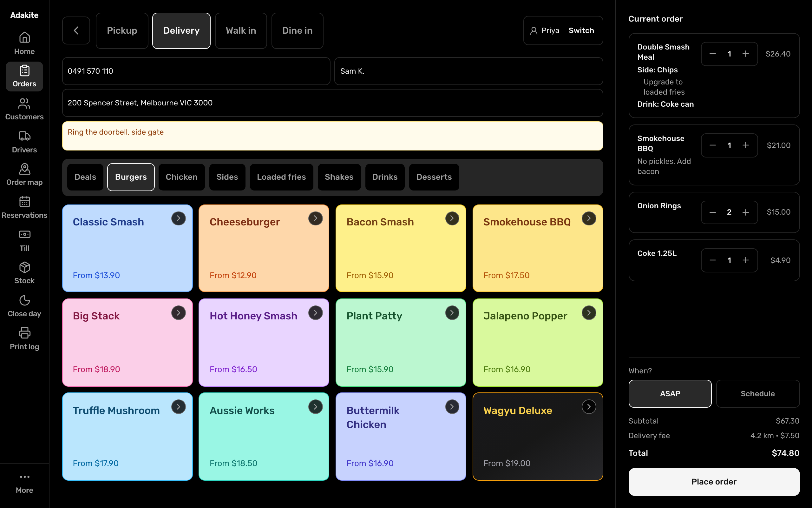Open Customers in the sidebar

(x=24, y=109)
